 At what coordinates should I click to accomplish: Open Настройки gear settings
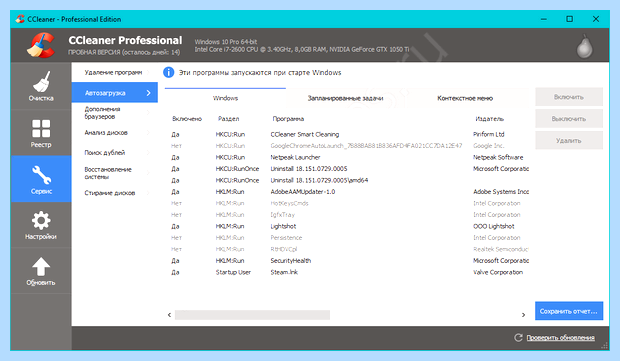[x=41, y=225]
